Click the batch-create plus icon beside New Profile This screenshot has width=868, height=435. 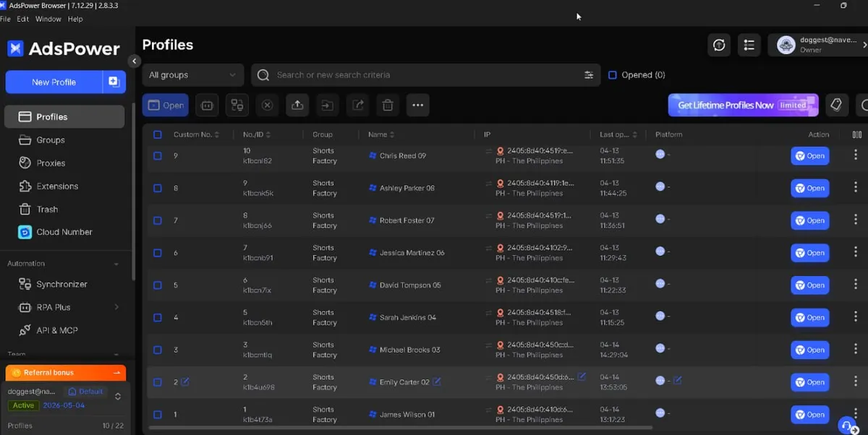tap(114, 82)
